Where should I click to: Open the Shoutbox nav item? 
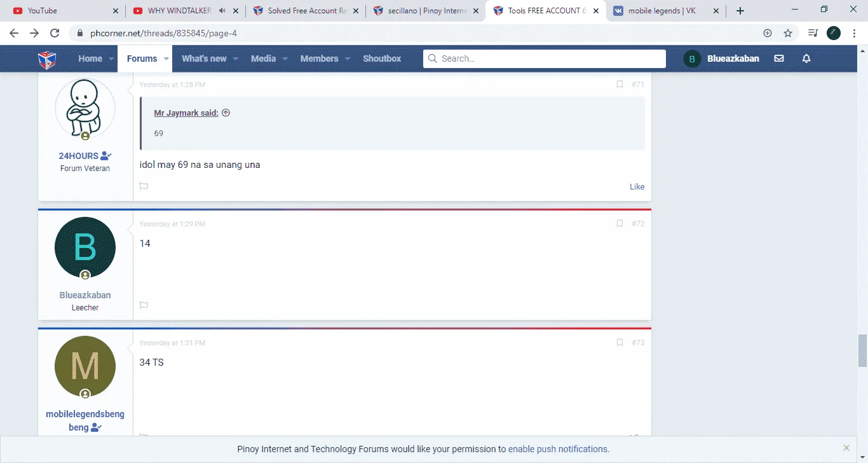click(x=382, y=59)
